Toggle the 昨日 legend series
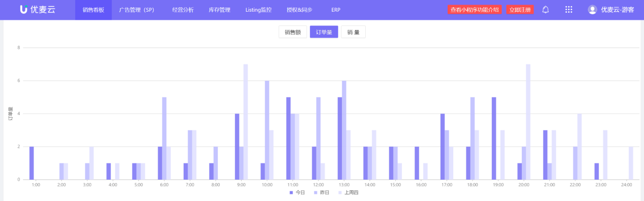This screenshot has height=201, width=644. tap(322, 193)
